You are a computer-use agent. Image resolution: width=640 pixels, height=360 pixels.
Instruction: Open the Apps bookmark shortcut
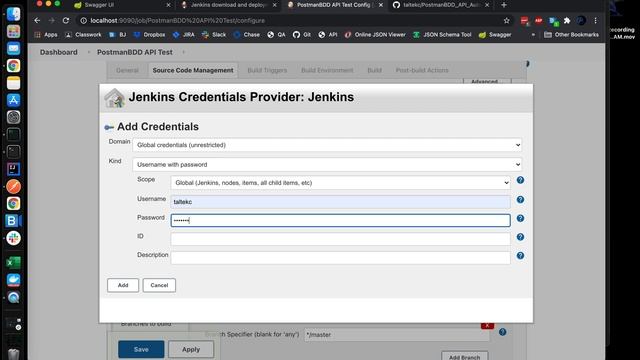(x=46, y=35)
